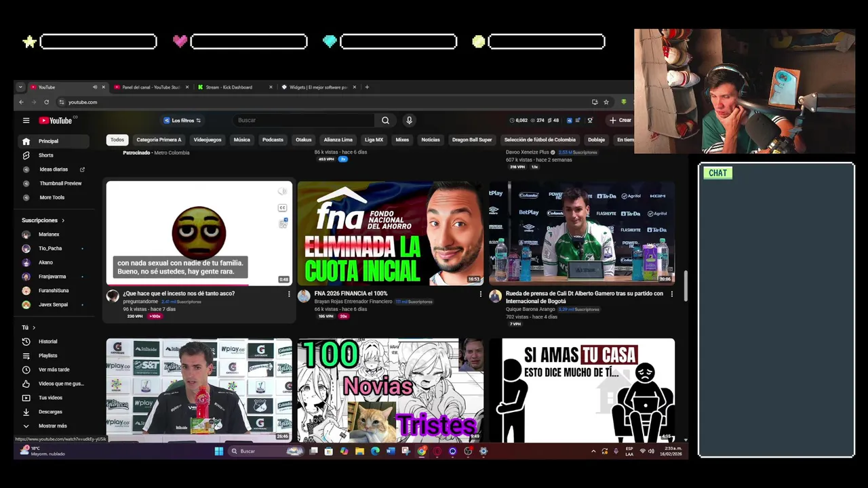
Task: Select Dragon Ball Super chip
Action: (472, 140)
